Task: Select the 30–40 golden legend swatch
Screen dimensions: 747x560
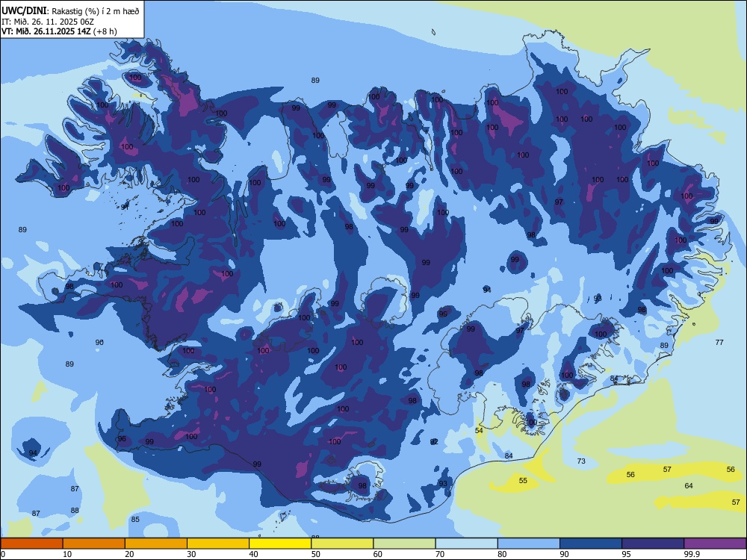Action: tap(218, 544)
